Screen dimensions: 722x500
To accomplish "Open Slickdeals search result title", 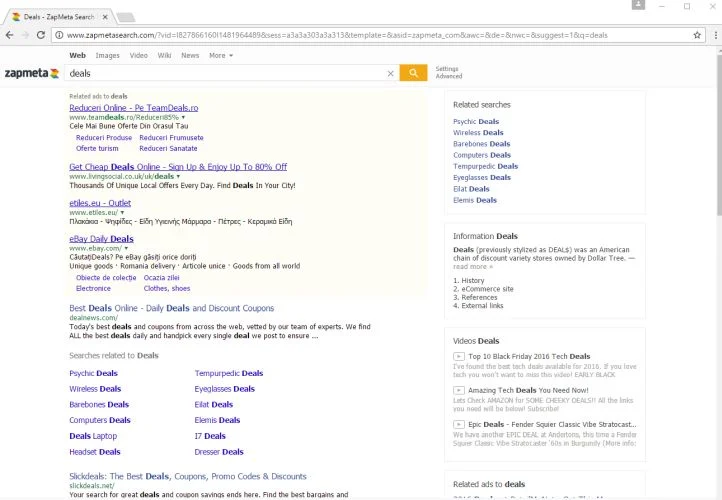I will [x=188, y=477].
